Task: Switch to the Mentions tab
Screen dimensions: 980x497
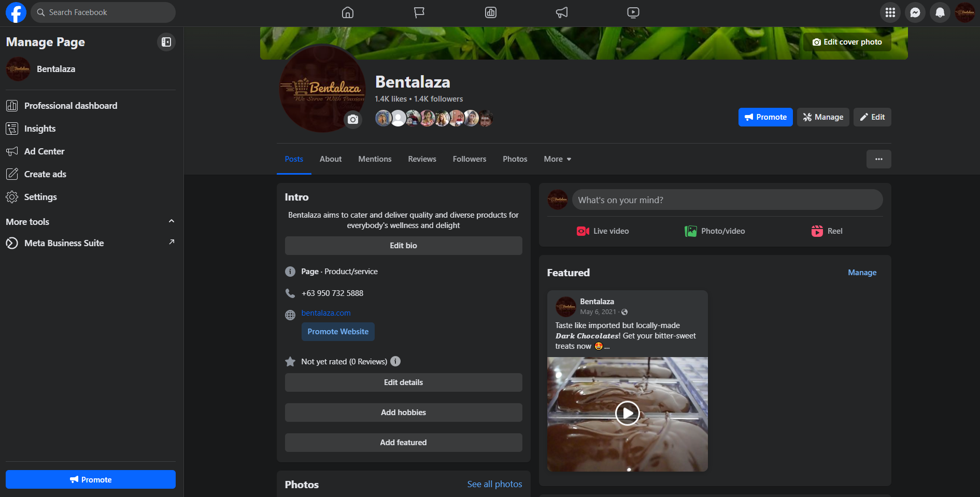Action: click(375, 159)
